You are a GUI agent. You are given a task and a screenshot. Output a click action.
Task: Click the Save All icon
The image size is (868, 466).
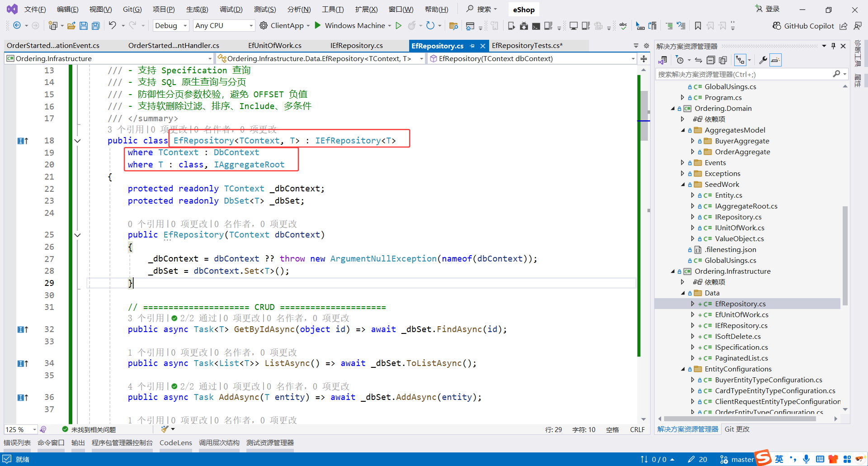coord(95,26)
